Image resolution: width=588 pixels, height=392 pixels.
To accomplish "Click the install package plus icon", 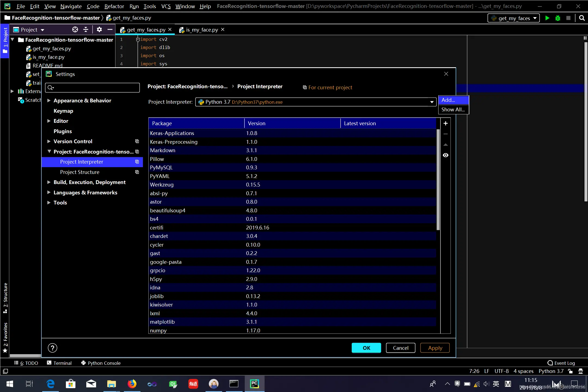I will [x=445, y=123].
